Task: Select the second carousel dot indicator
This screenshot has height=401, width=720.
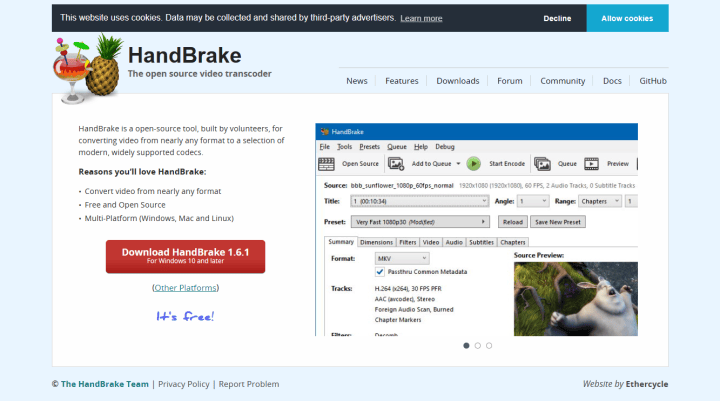Action: [478, 345]
